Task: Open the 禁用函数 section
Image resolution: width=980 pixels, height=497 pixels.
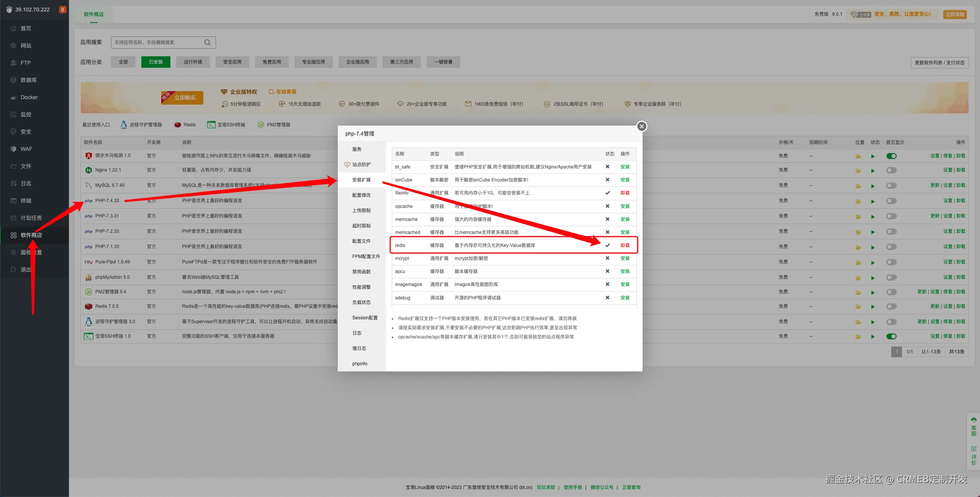Action: tap(361, 272)
